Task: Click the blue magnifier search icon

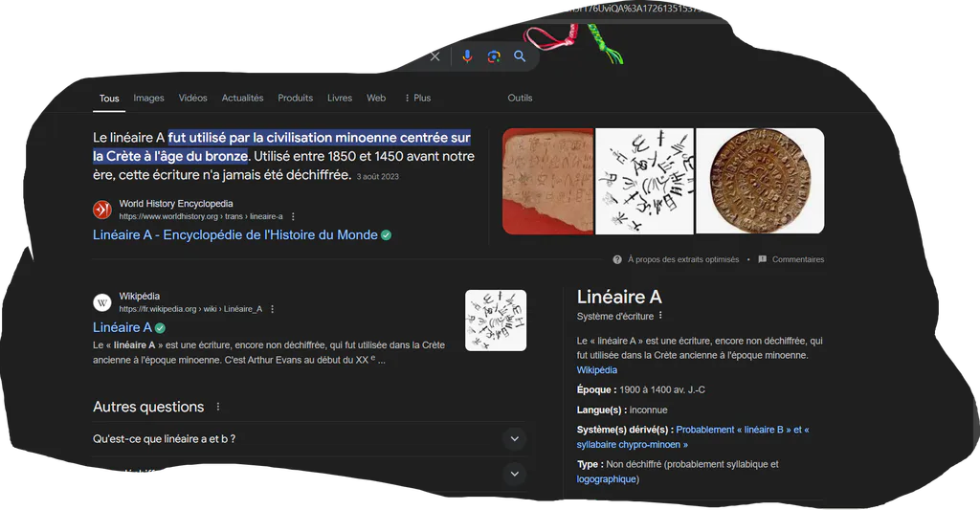Action: (x=520, y=56)
